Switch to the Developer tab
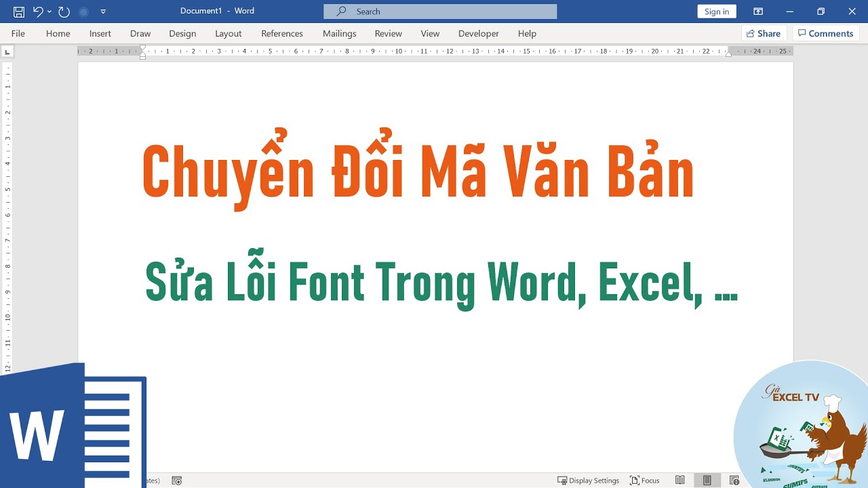The height and width of the screenshot is (488, 868). 479,33
